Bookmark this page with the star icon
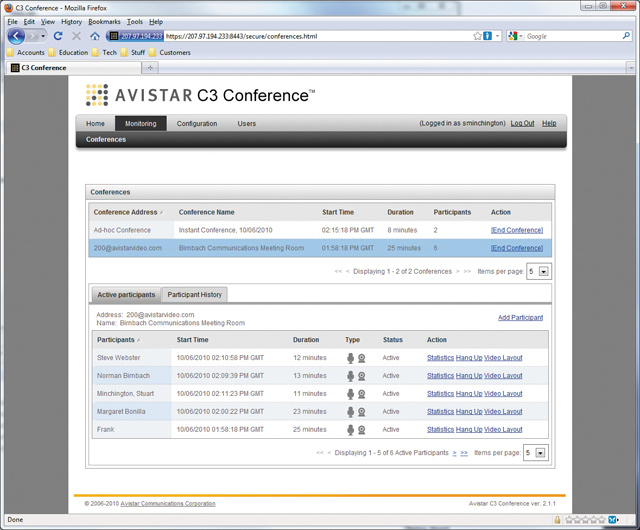 pyautogui.click(x=477, y=36)
